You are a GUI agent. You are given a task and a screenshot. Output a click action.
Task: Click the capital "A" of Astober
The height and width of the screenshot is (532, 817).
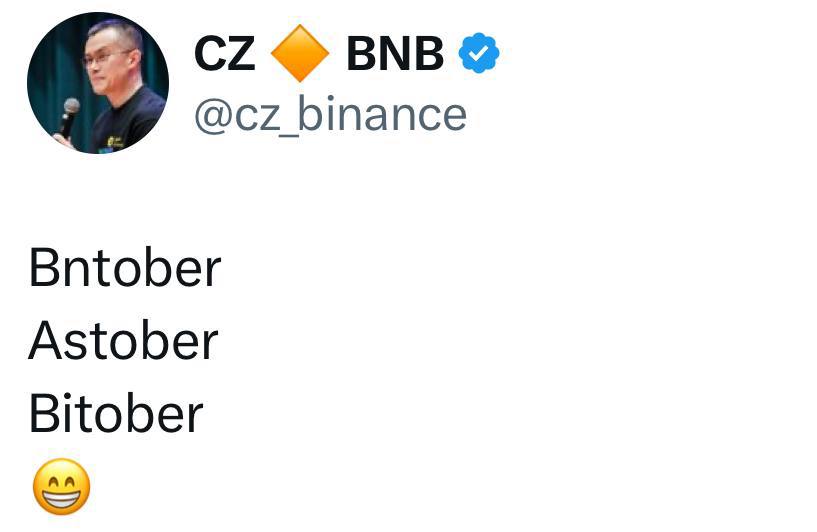(45, 341)
